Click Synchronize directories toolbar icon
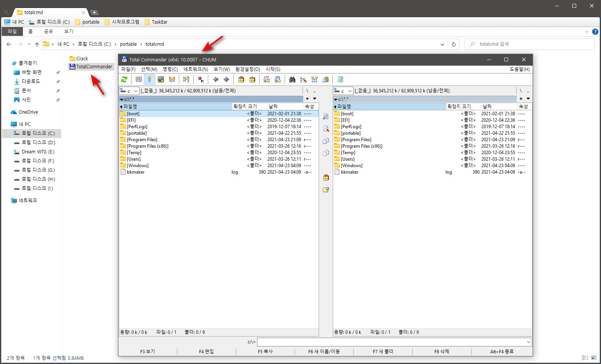The width and height of the screenshot is (601, 364). (314, 79)
